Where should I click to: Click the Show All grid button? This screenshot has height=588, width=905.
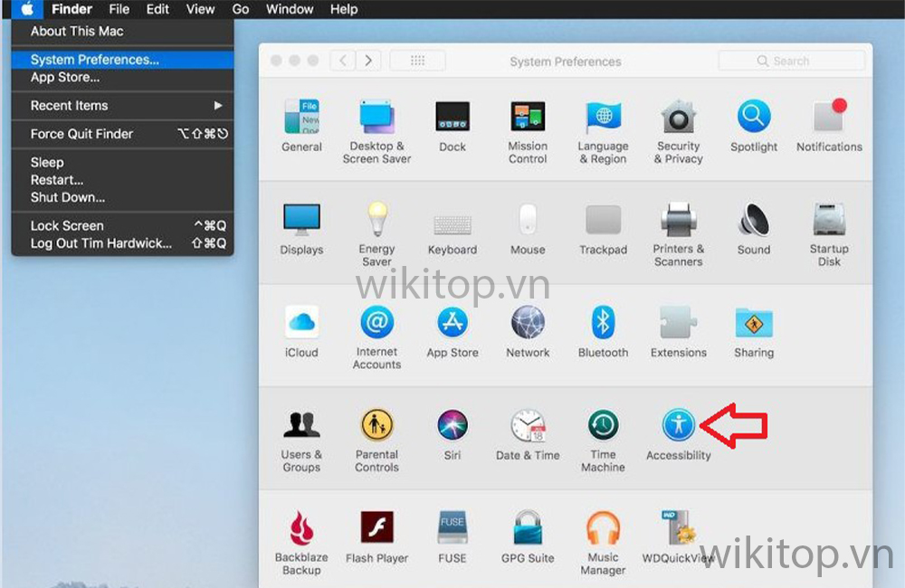pos(417,61)
